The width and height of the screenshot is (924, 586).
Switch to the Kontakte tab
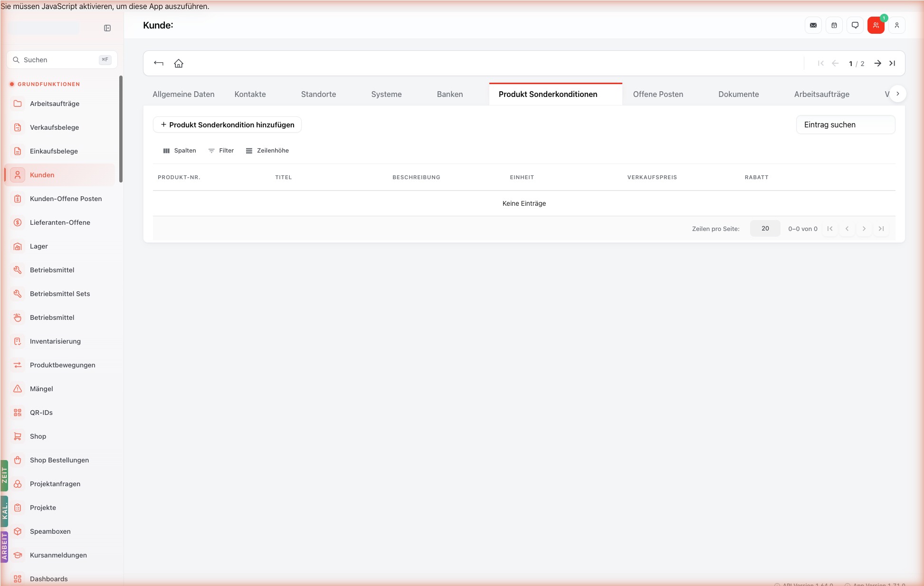[x=250, y=94]
